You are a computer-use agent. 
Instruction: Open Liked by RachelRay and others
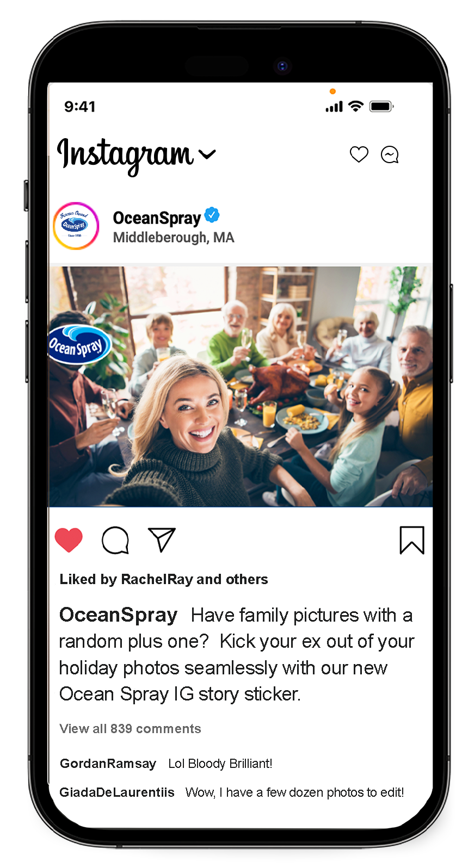[x=164, y=579]
